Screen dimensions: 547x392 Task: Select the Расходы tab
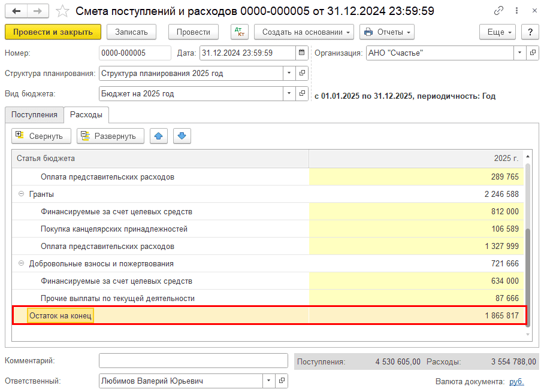coord(86,115)
